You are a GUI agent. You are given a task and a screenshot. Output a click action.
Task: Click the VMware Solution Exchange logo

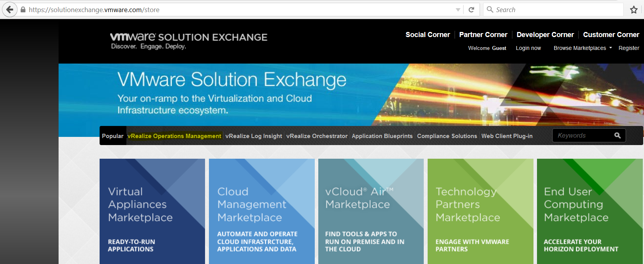pos(189,37)
